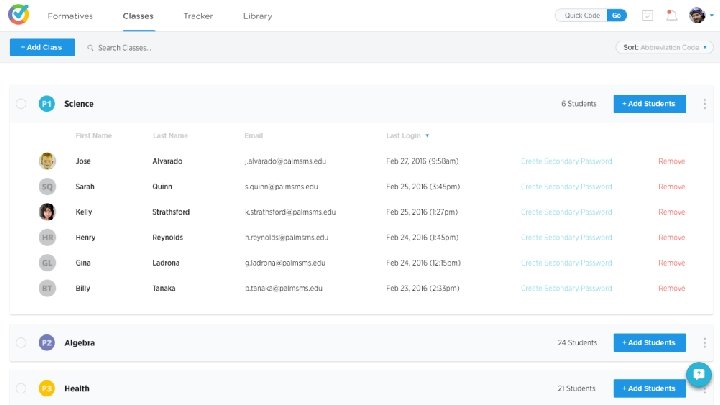Open the Sort Abbreviation Code dropdown
Viewport: 720px width, 405px height.
pos(664,47)
